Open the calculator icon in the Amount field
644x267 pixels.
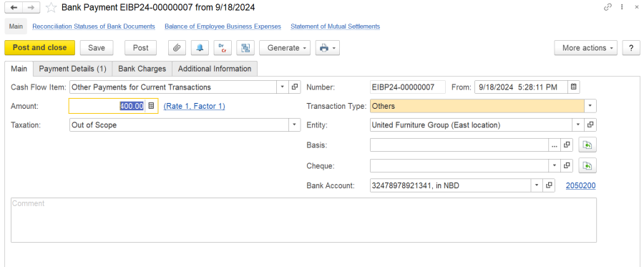(151, 106)
